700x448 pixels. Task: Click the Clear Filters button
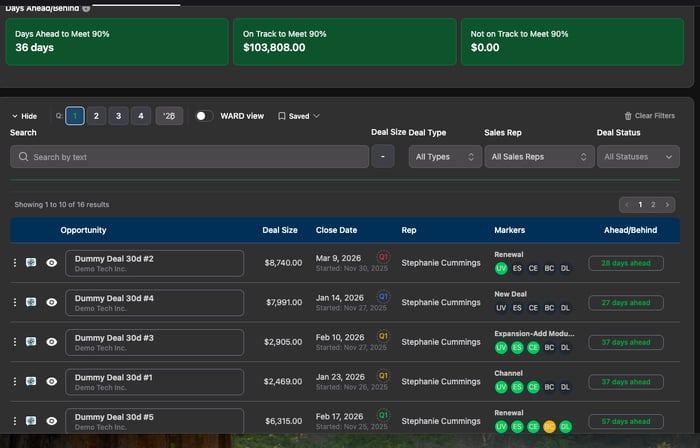pyautogui.click(x=649, y=116)
